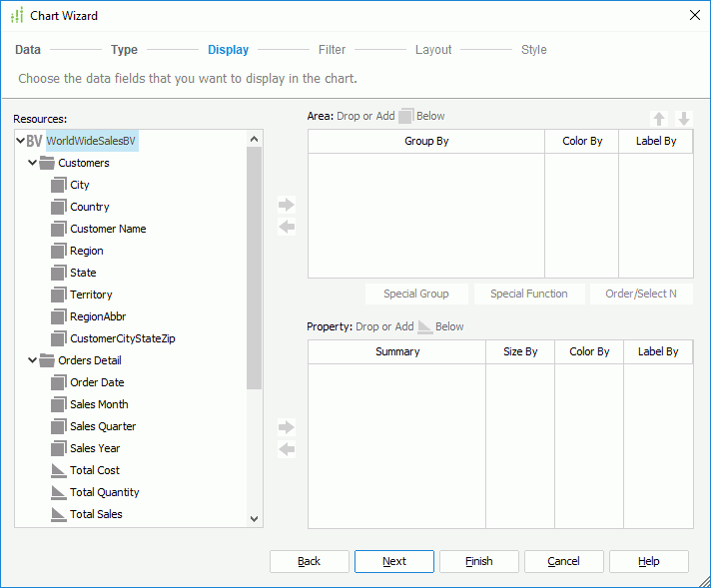Remove field from Area with left arrow
Screen dimensions: 711x588
[x=287, y=227]
